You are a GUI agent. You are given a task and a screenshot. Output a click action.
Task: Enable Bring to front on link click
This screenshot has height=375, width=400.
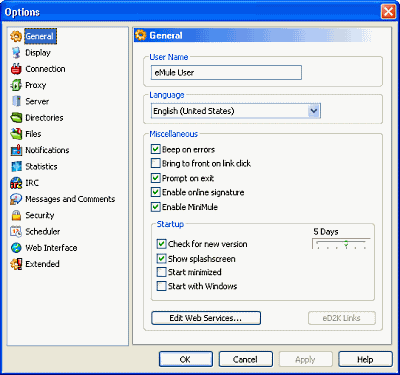tap(155, 163)
